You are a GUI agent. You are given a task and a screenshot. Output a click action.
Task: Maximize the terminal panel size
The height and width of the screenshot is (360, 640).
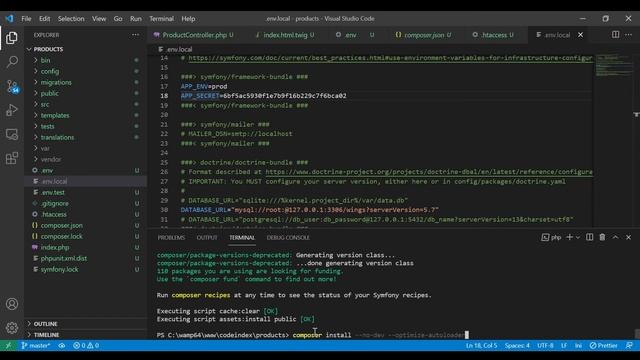[x=616, y=237]
